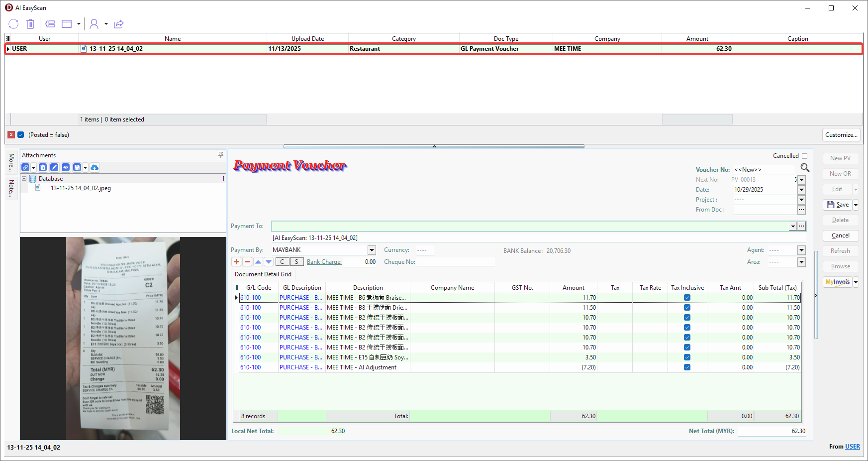Select the Document Detail Grid tab

pyautogui.click(x=263, y=274)
